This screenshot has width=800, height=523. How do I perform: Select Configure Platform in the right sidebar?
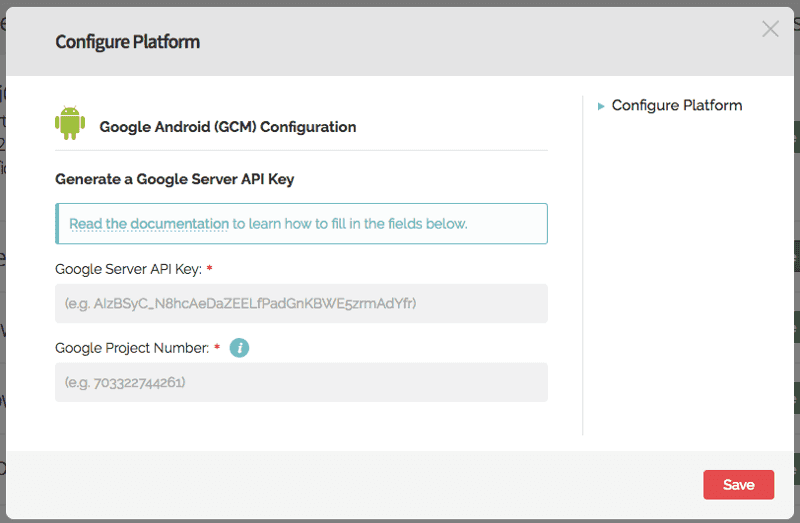[677, 106]
